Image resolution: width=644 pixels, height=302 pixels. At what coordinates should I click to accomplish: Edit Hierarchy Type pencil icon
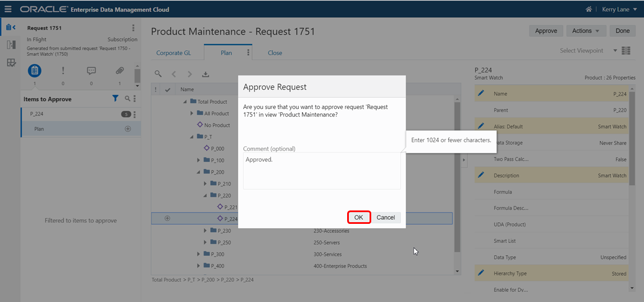481,274
